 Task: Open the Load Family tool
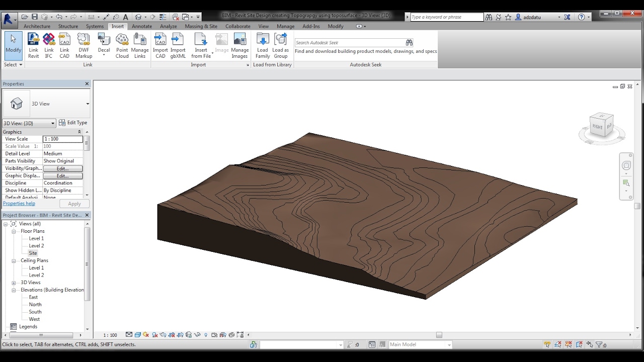click(263, 45)
